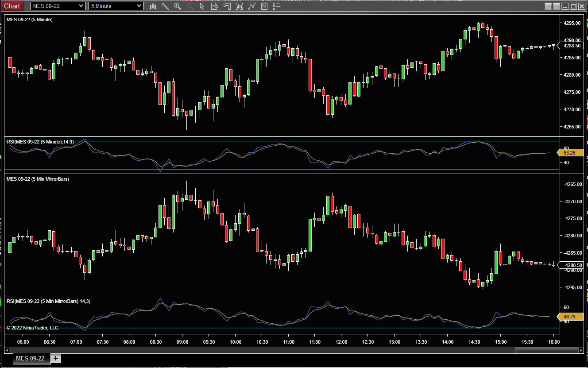Click the 4288.50 current price marker
The width and height of the screenshot is (588, 368).
click(572, 46)
